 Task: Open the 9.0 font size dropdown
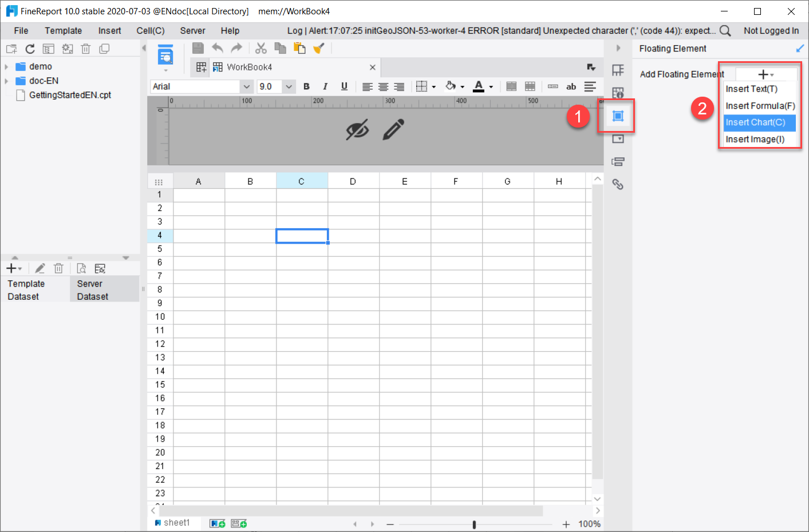tap(289, 86)
